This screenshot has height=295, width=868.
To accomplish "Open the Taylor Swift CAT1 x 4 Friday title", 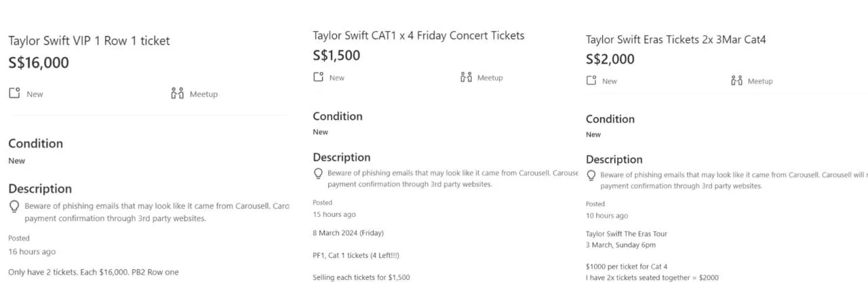I will pyautogui.click(x=418, y=35).
